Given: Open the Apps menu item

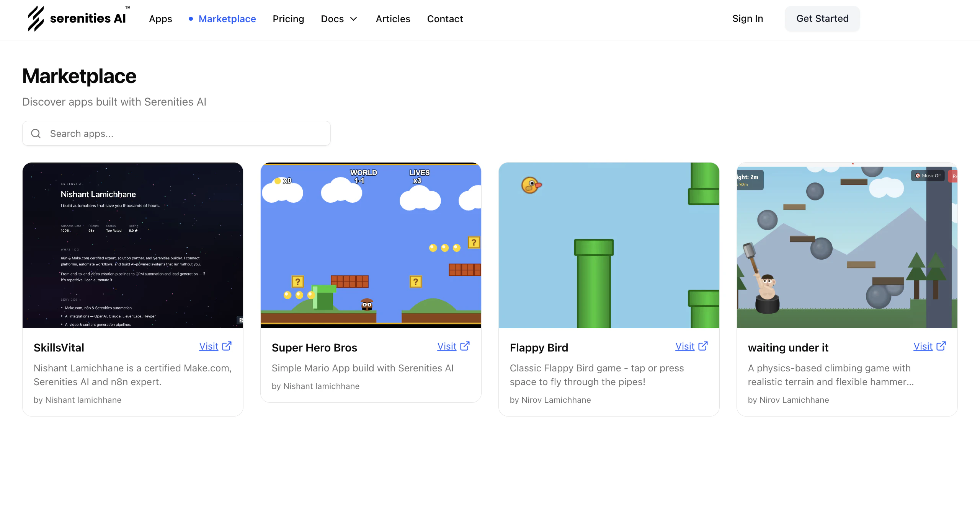Looking at the screenshot, I should (160, 19).
